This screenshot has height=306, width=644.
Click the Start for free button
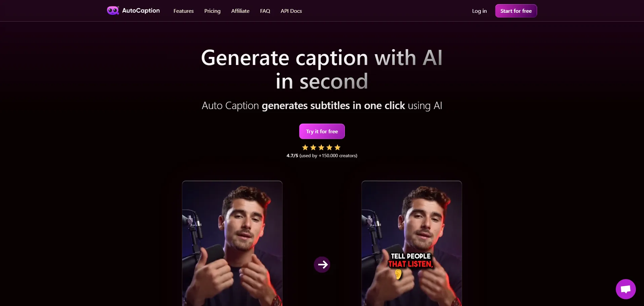click(516, 11)
